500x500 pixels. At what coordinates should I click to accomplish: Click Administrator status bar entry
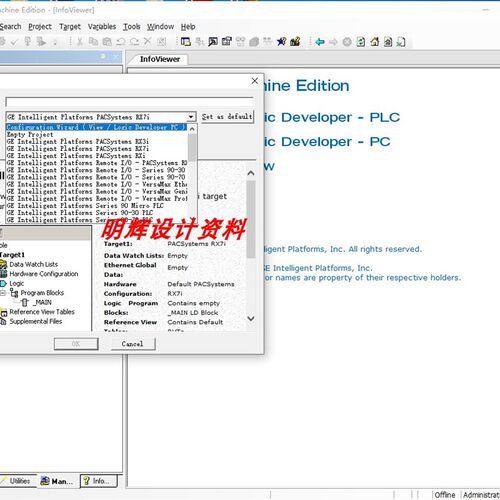pyautogui.click(x=481, y=495)
